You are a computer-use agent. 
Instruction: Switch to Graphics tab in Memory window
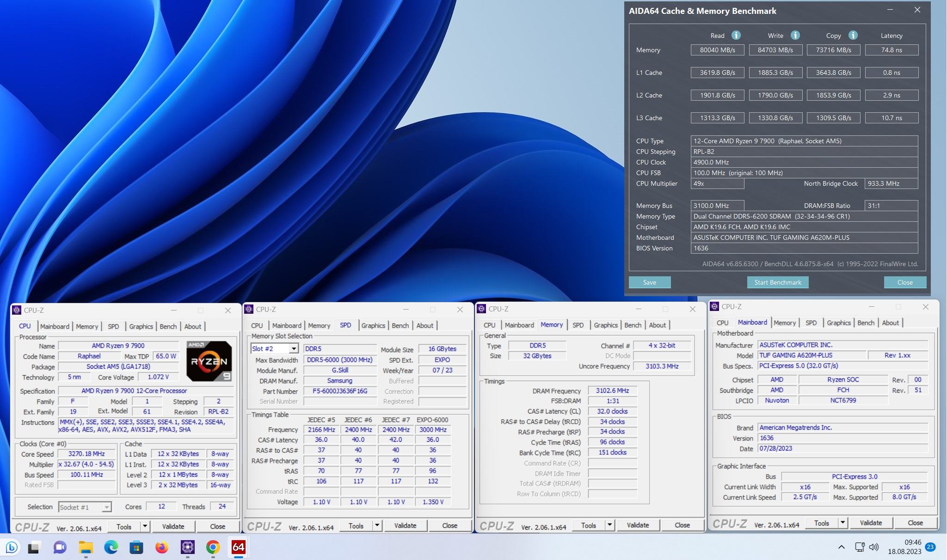click(606, 325)
